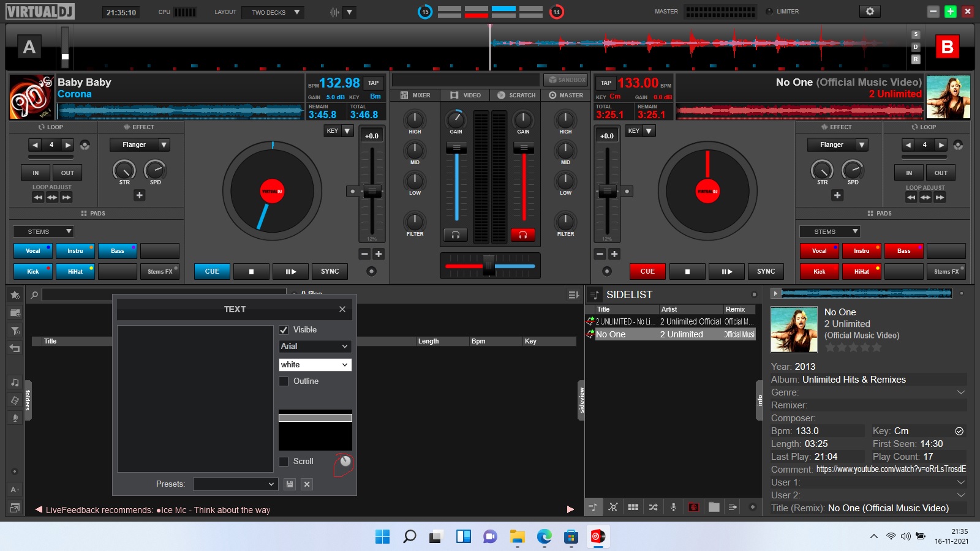Viewport: 980px width, 551px height.
Task: Click the crossfader handle
Action: pyautogui.click(x=489, y=266)
